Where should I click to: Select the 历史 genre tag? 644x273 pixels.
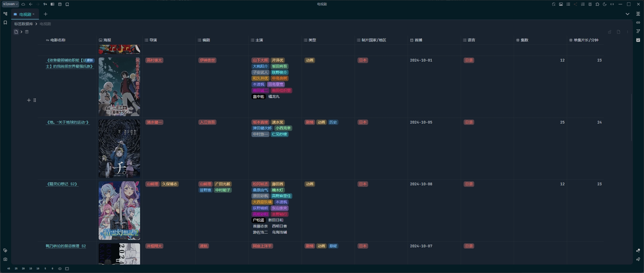333,122
